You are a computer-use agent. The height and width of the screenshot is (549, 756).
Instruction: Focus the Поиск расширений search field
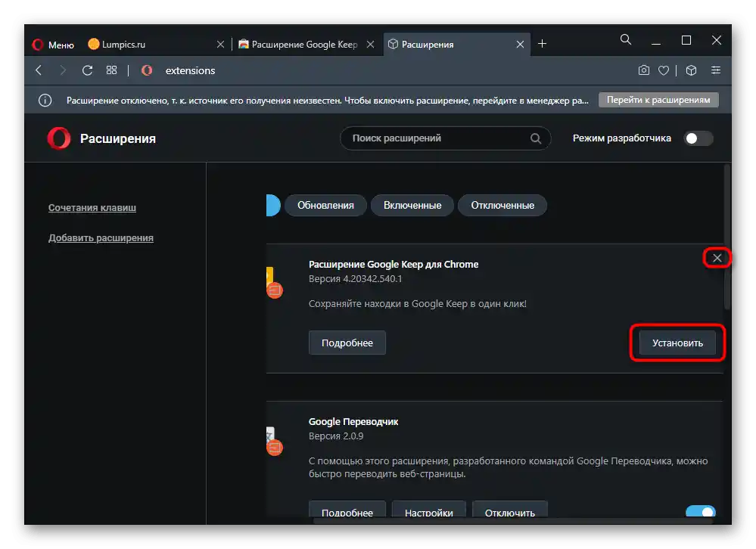(x=445, y=138)
